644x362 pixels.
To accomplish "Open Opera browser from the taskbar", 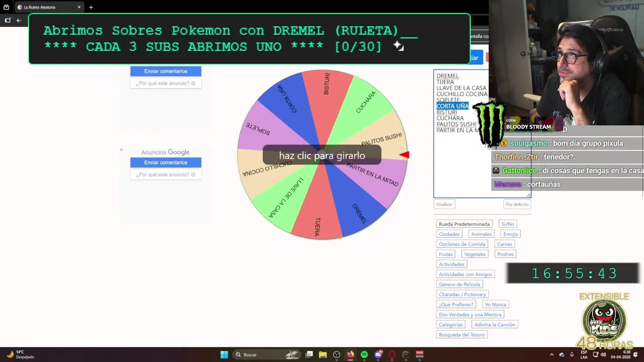I will tap(392, 354).
